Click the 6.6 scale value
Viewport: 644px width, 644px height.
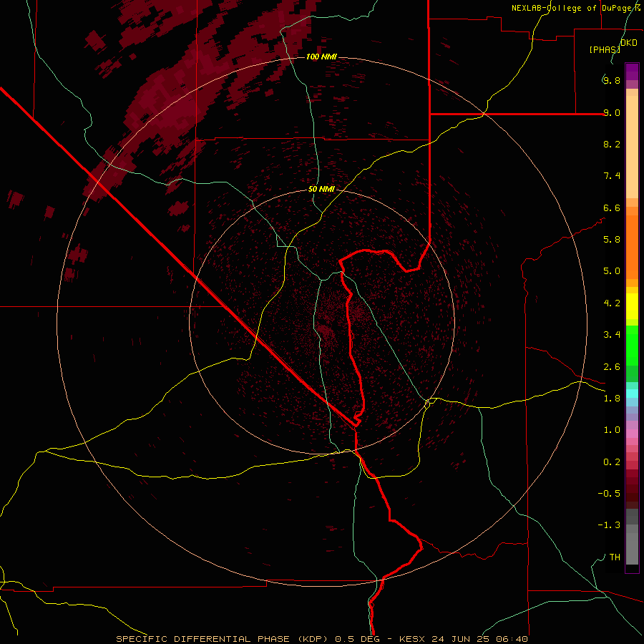[612, 208]
